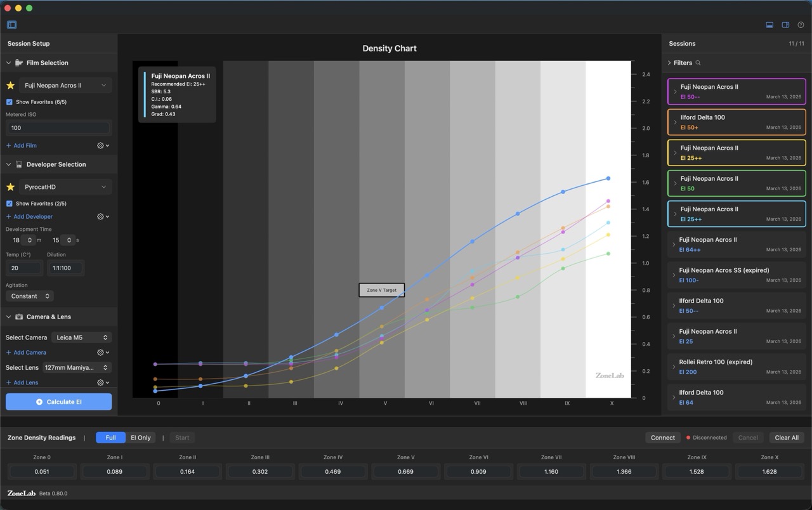Image resolution: width=812 pixels, height=510 pixels.
Task: Click the Calculate EI button
Action: [x=58, y=402]
